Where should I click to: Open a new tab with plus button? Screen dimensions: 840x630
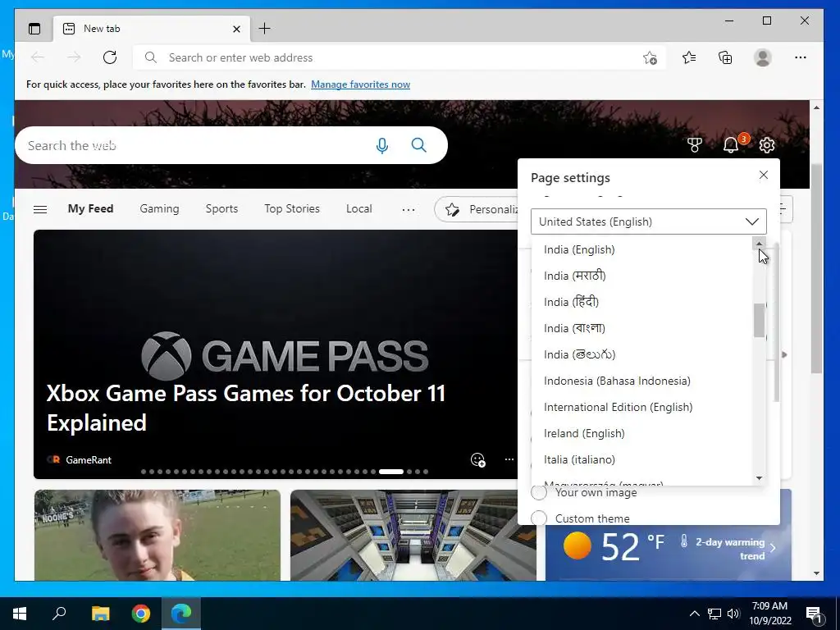pos(265,29)
